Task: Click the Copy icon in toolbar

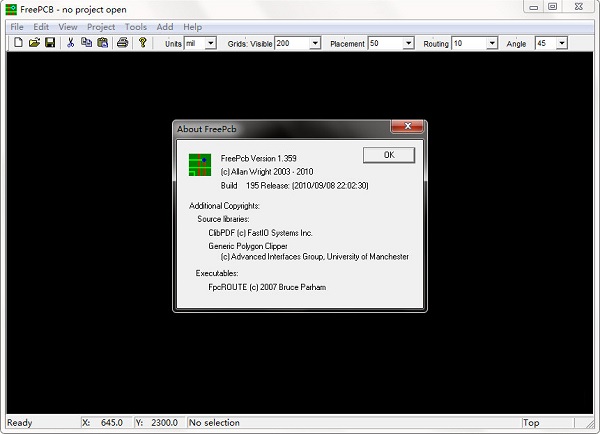Action: [86, 42]
